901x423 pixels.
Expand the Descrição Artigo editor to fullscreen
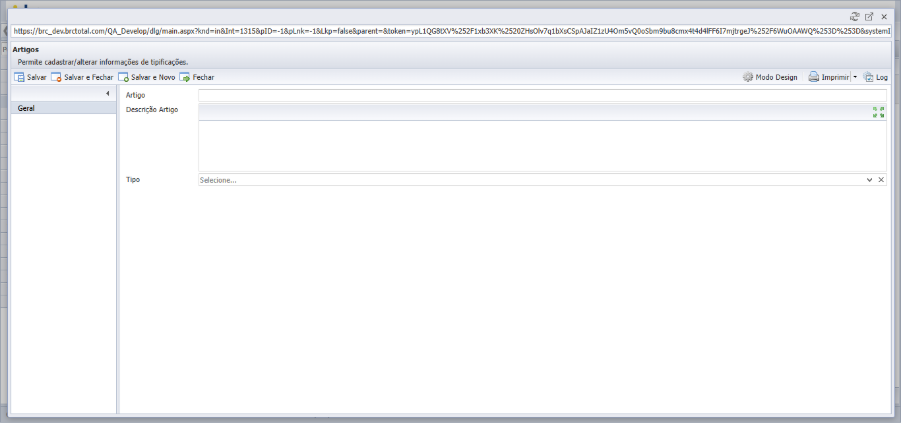pyautogui.click(x=879, y=112)
